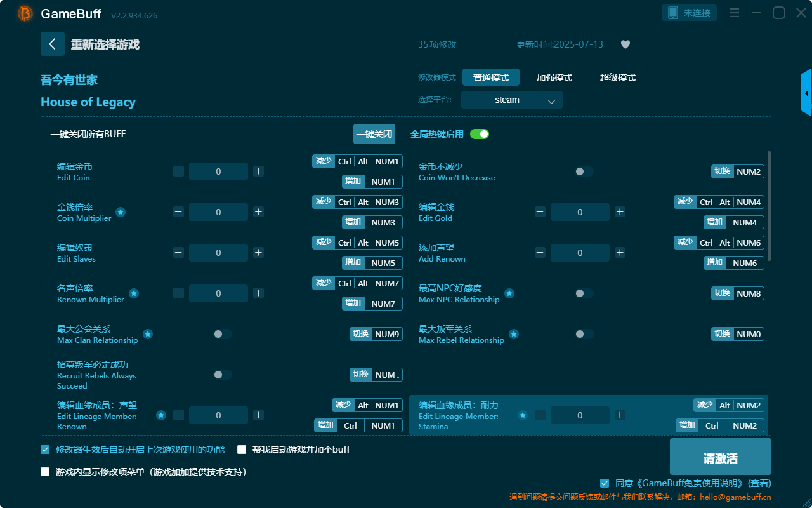Increase Lineage Member Stamina with plus
Viewport: 812px width, 508px height.
click(620, 415)
